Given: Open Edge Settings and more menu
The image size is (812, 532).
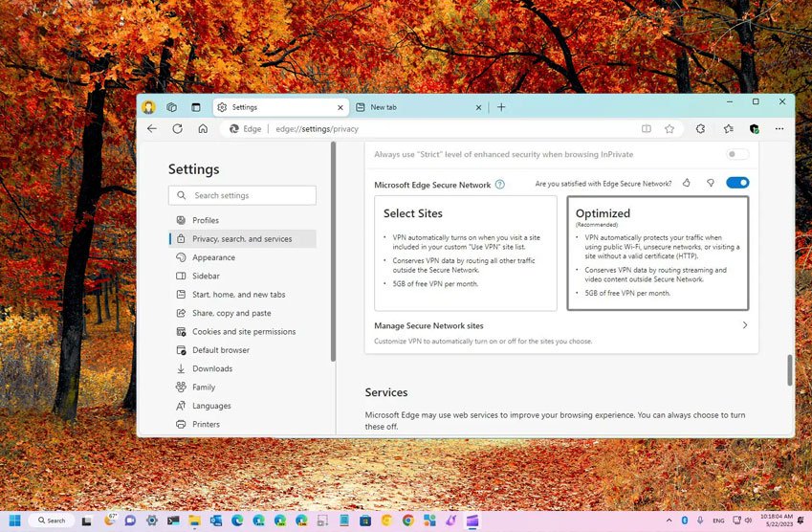Looking at the screenshot, I should click(779, 128).
